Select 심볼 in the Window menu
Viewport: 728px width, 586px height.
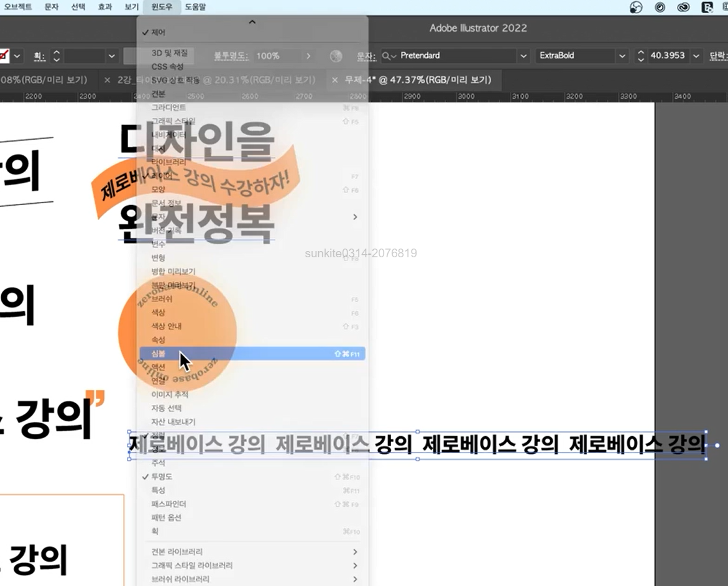tap(252, 354)
